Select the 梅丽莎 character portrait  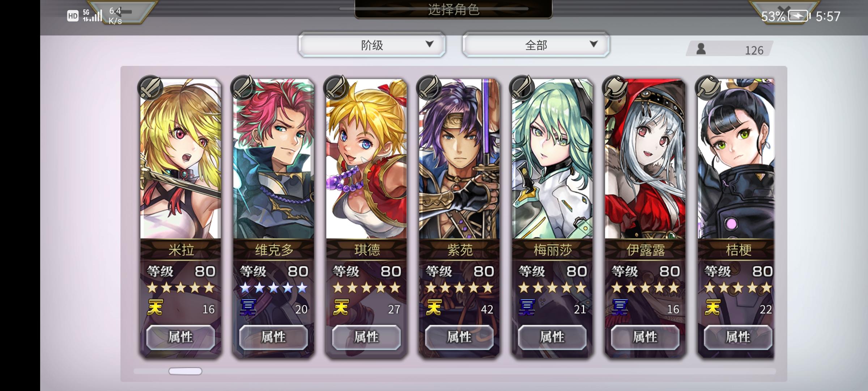552,159
